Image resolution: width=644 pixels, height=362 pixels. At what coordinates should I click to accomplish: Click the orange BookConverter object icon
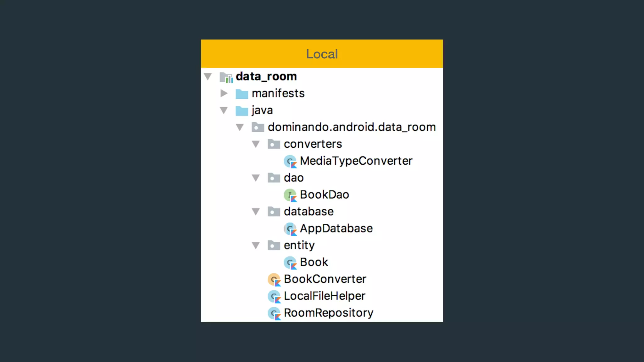(274, 279)
